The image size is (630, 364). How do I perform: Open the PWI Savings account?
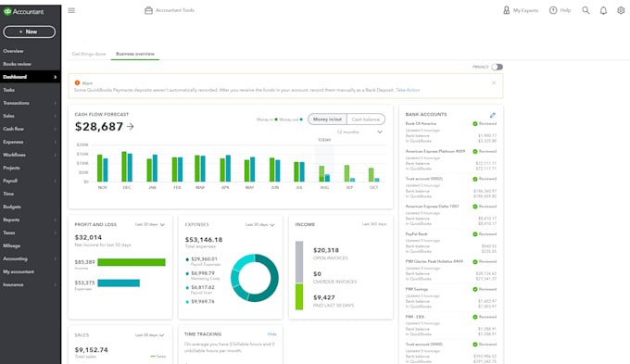417,289
